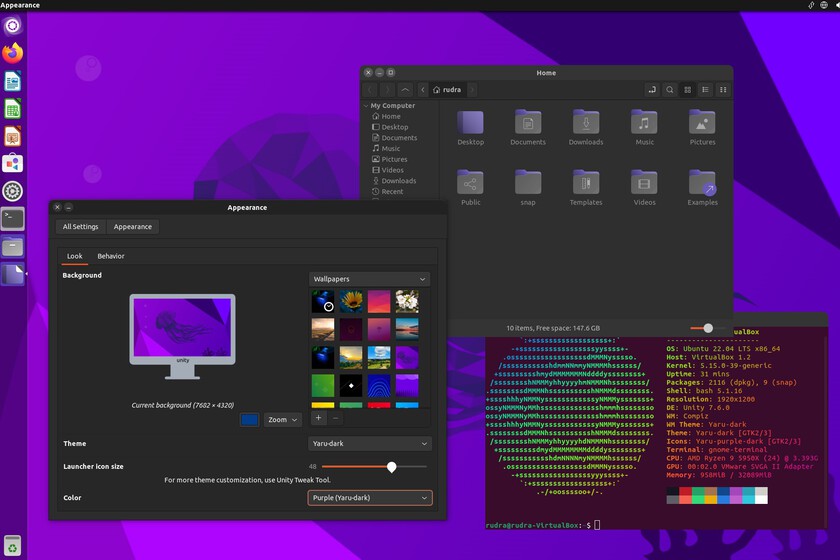Toggle the location entry button in Files
The height and width of the screenshot is (560, 840).
point(653,89)
